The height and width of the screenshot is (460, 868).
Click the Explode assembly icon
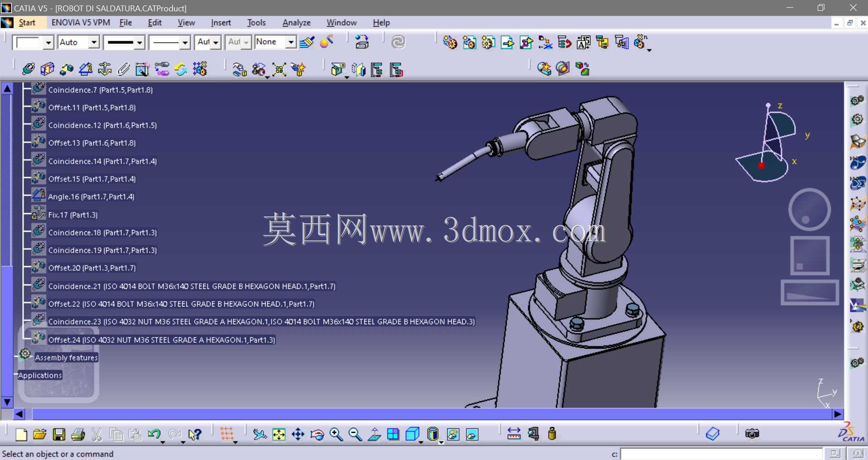(x=279, y=69)
